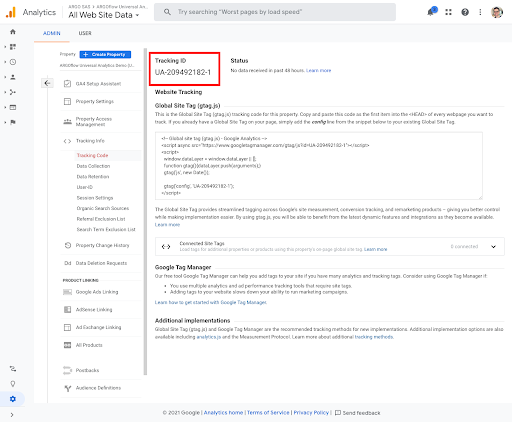Click Send feedback in footer
The width and height of the screenshot is (512, 422).
pyautogui.click(x=358, y=413)
